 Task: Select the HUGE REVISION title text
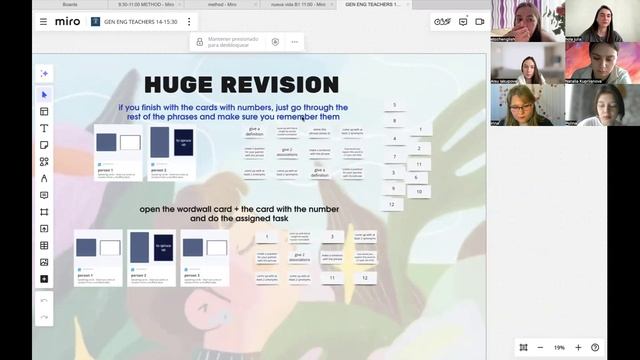(x=242, y=84)
